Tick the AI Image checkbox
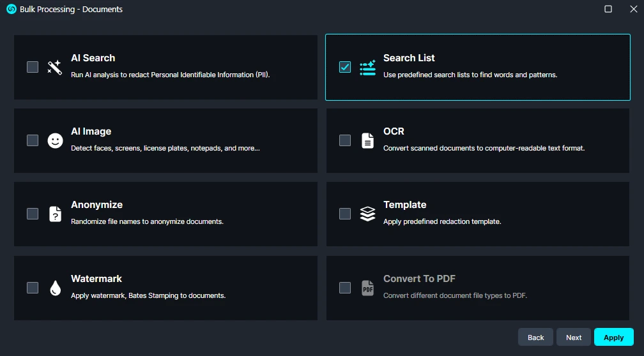The width and height of the screenshot is (644, 356). (33, 140)
